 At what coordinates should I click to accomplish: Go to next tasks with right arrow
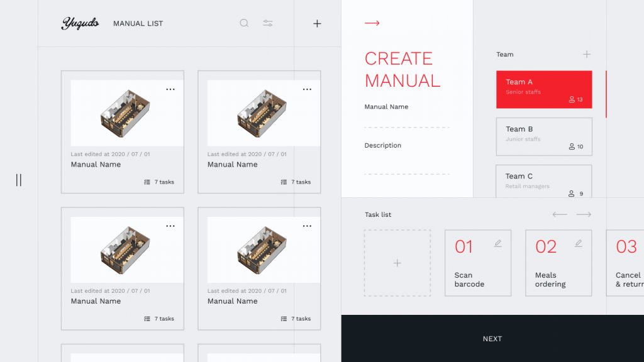(x=584, y=214)
